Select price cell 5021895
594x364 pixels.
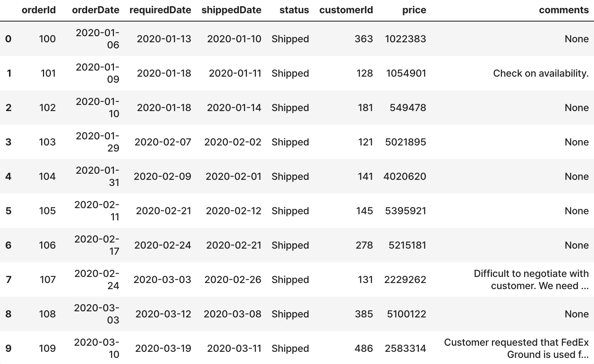[x=406, y=142]
